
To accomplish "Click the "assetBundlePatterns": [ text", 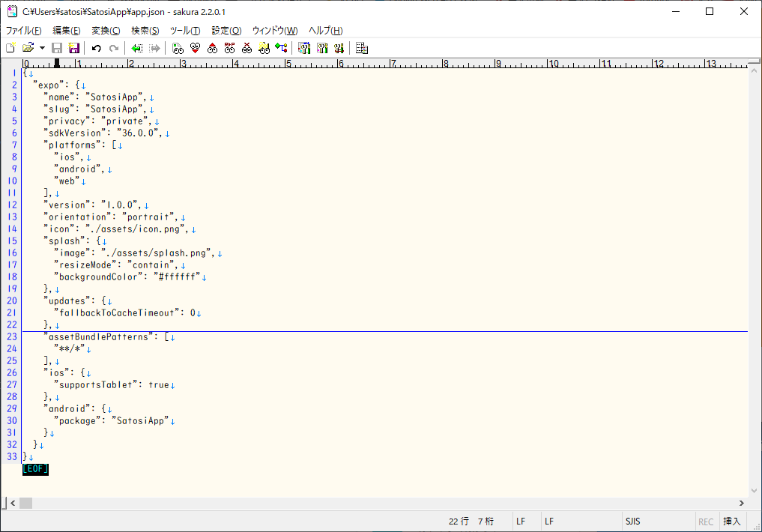I will pyautogui.click(x=106, y=336).
